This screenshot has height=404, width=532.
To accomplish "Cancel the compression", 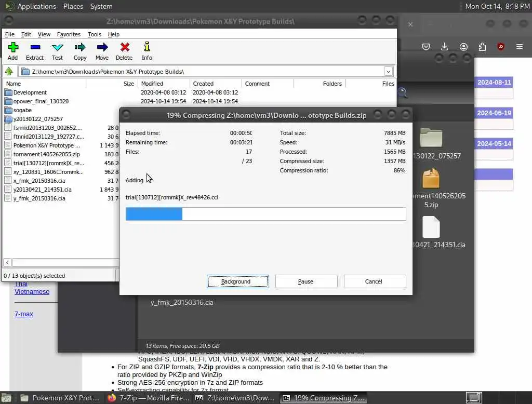I will click(375, 281).
